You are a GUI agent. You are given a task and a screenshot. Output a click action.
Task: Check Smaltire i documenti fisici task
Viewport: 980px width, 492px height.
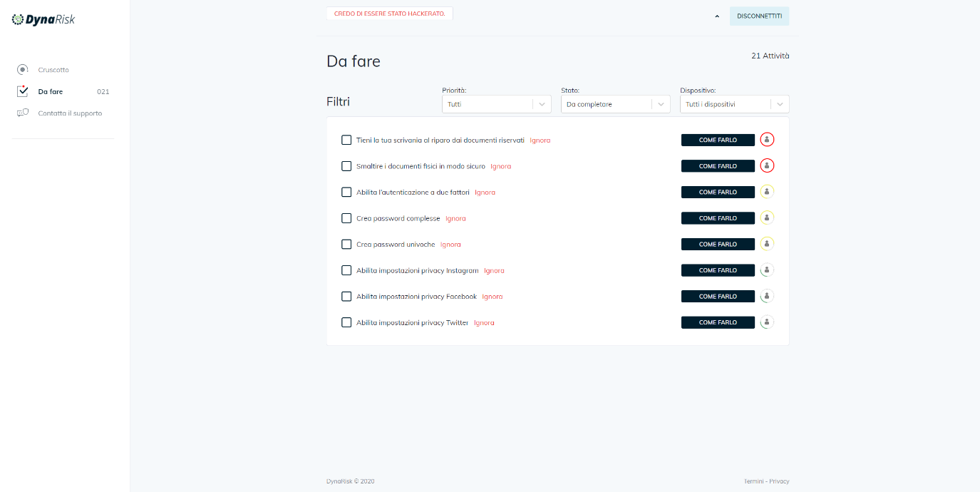click(x=346, y=166)
